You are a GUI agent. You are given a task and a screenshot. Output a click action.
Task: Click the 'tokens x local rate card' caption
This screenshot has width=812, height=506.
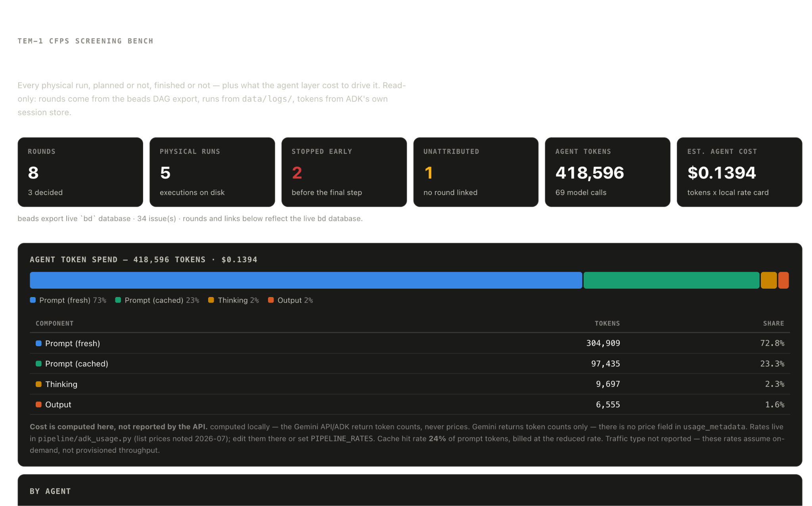[x=728, y=192]
